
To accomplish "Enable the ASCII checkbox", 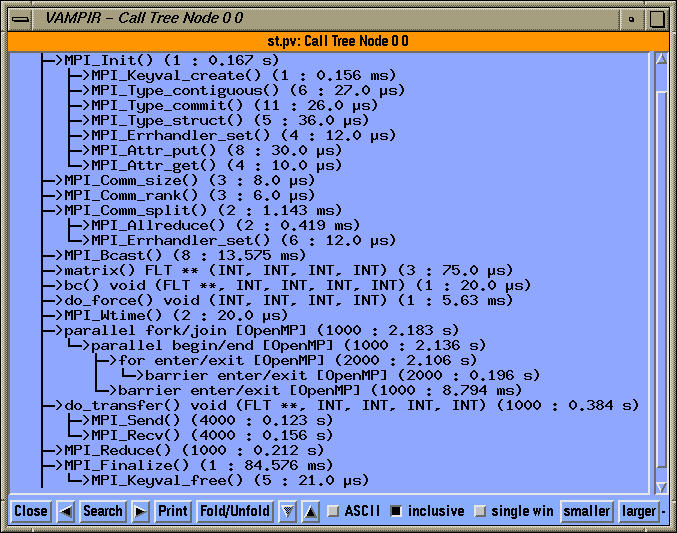I will pos(333,511).
